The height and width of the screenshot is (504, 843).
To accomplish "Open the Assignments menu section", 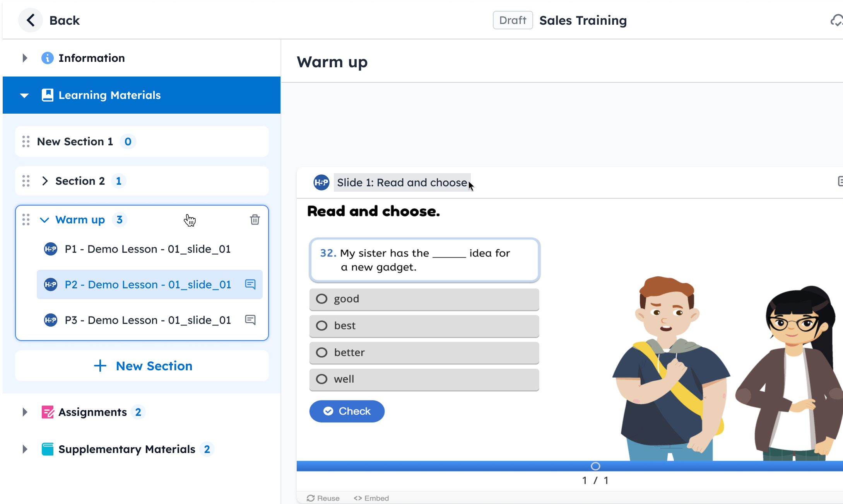I will (x=92, y=412).
